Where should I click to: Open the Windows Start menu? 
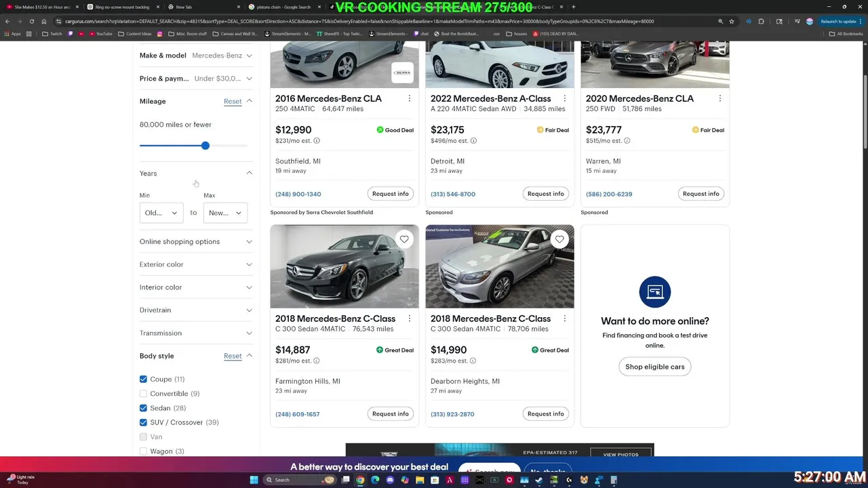[254, 480]
